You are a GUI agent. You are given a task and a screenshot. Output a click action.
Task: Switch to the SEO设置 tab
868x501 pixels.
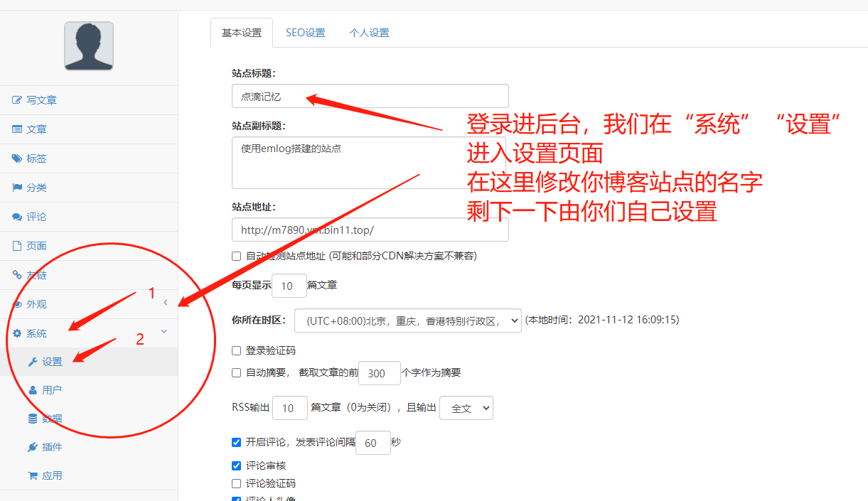306,32
